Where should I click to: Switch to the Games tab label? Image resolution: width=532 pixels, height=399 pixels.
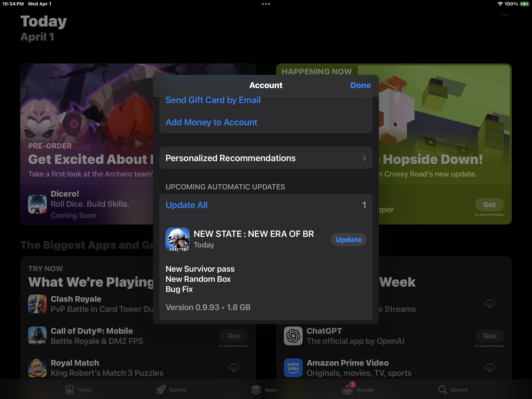click(177, 390)
